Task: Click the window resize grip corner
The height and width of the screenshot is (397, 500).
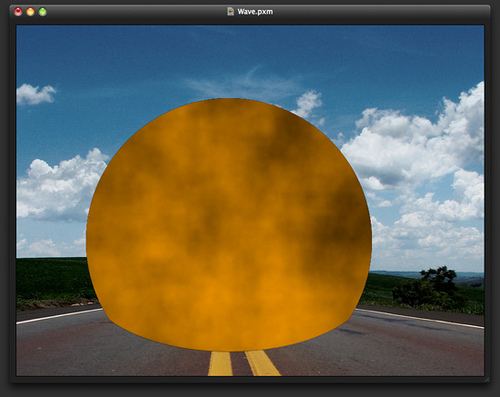Action: tap(487, 379)
